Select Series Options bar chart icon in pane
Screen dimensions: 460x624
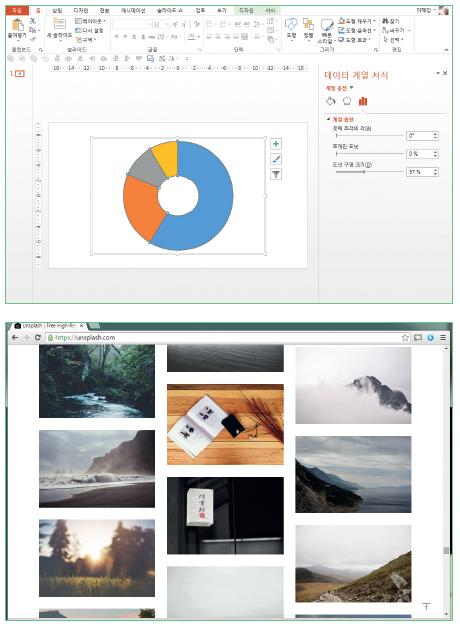tap(363, 101)
